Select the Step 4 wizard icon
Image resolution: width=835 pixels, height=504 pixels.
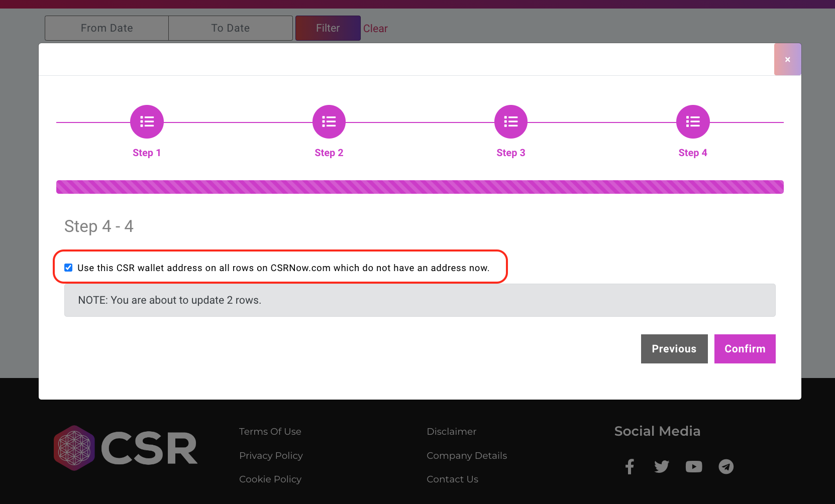point(692,121)
